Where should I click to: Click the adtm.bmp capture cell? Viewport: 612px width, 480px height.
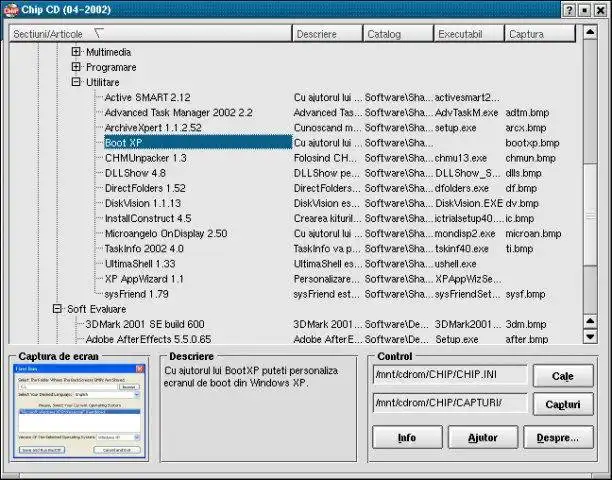pyautogui.click(x=527, y=113)
